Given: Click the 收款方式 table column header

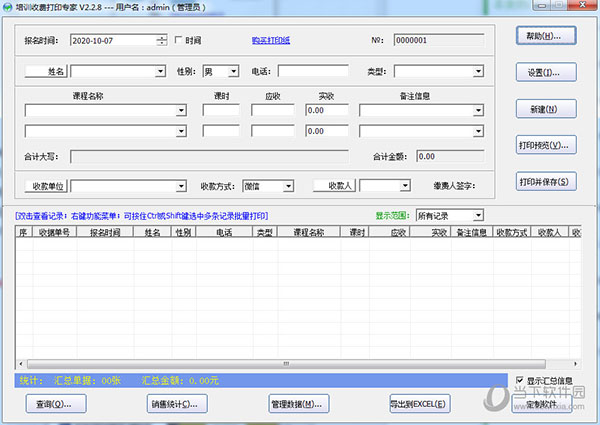Looking at the screenshot, I should [512, 232].
